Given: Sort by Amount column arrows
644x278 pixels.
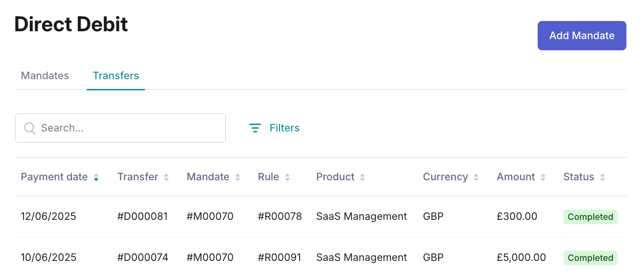Looking at the screenshot, I should coord(543,177).
